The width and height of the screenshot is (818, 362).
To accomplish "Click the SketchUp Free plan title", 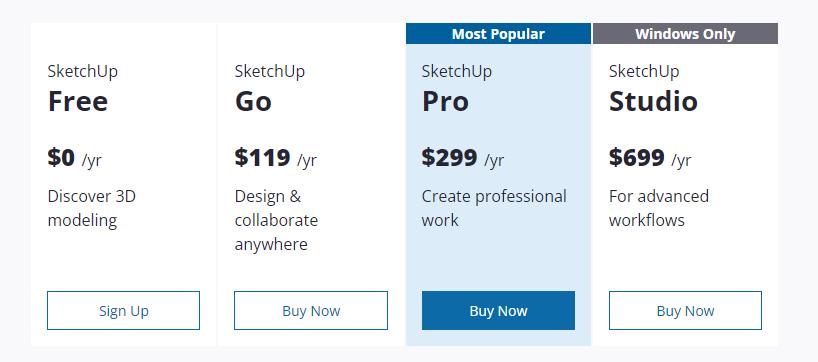I will click(x=82, y=89).
